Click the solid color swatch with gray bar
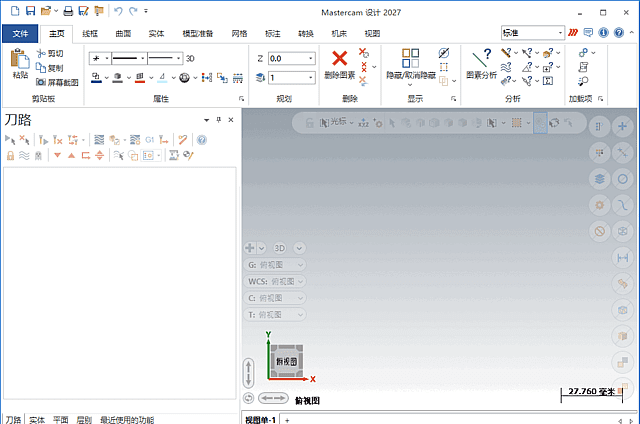This screenshot has width=640, height=424. pyautogui.click(x=118, y=78)
